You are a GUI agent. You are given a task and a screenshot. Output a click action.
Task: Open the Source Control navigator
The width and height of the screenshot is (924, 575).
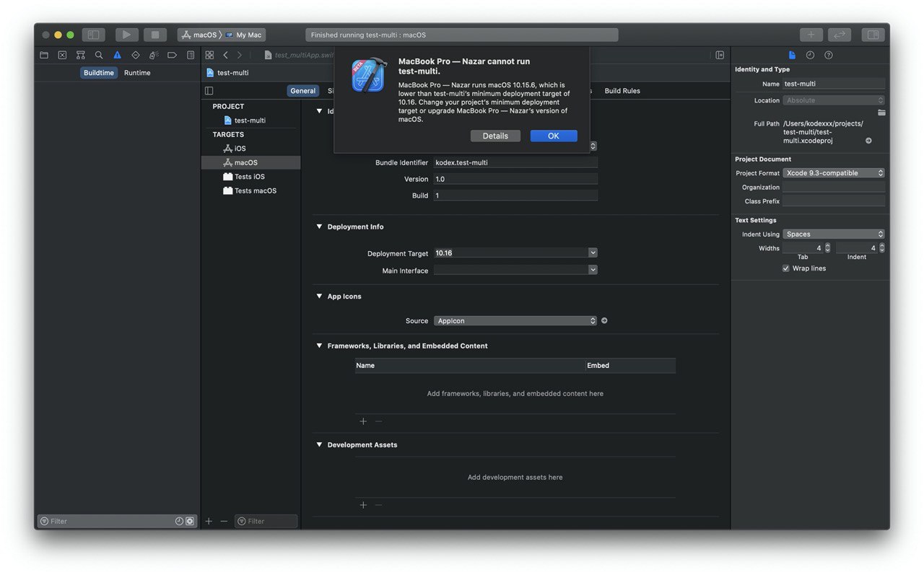click(x=62, y=55)
